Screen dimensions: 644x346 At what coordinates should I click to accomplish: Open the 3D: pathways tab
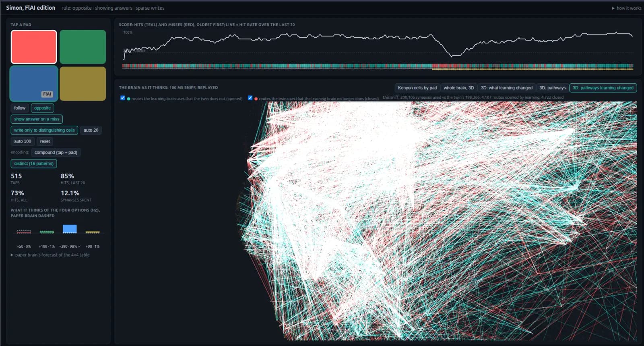[x=553, y=88]
